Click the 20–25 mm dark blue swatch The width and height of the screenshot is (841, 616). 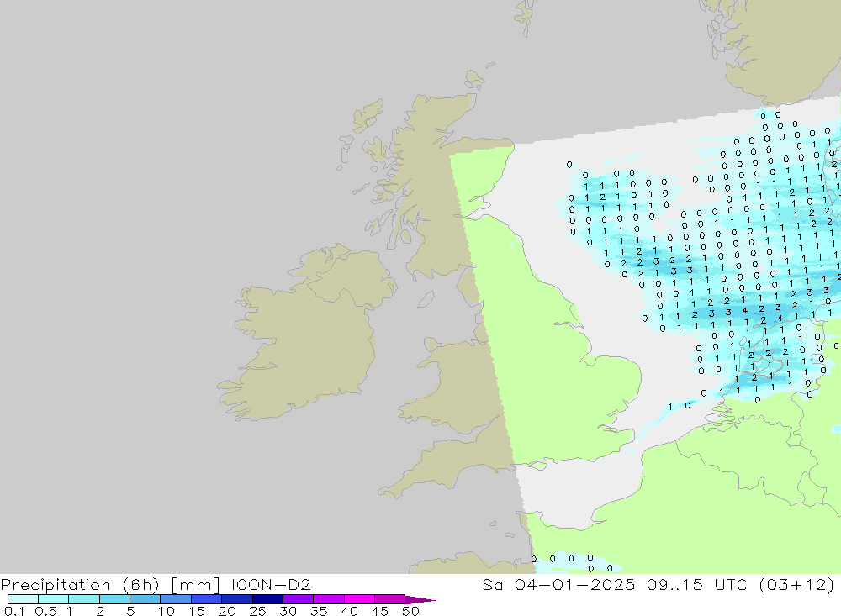(x=236, y=599)
